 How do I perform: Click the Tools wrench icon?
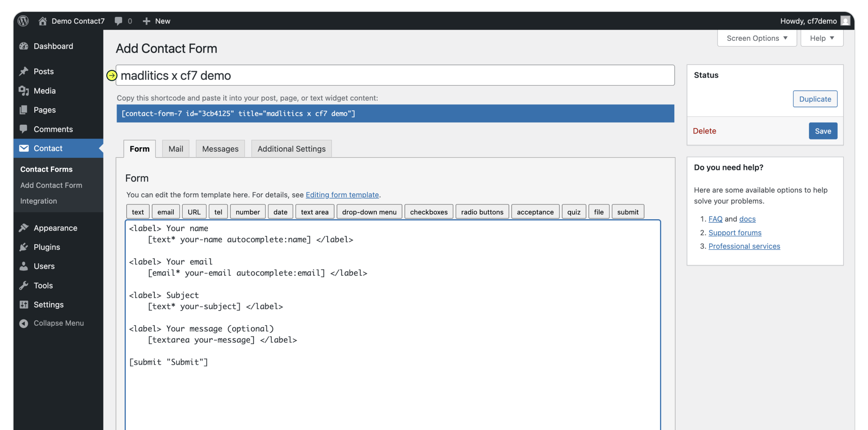[24, 285]
